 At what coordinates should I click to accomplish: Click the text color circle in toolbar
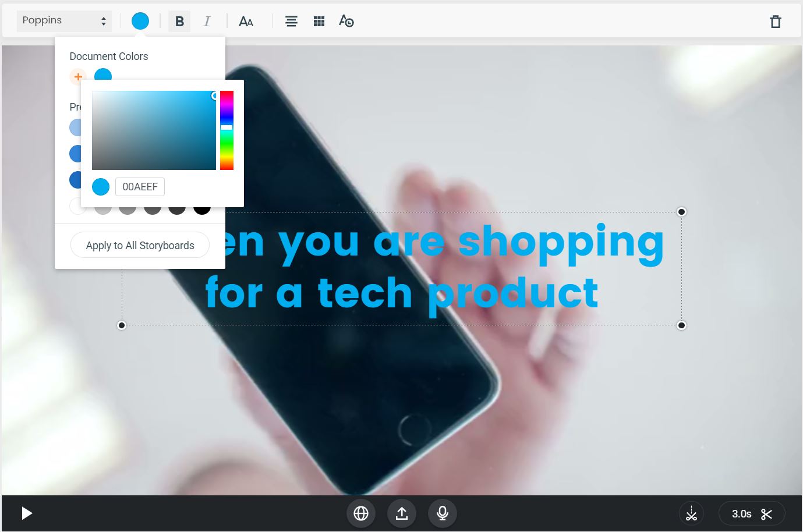[x=140, y=22]
